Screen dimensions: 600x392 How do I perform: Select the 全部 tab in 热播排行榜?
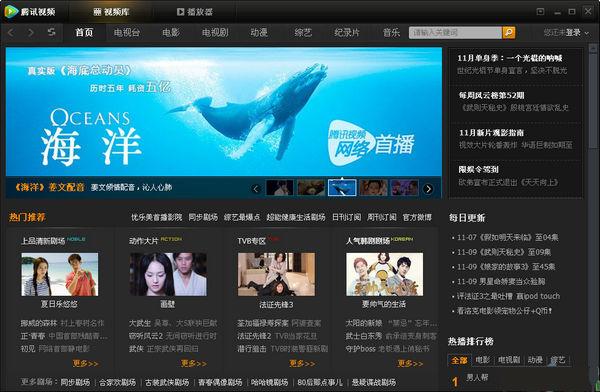click(x=459, y=360)
